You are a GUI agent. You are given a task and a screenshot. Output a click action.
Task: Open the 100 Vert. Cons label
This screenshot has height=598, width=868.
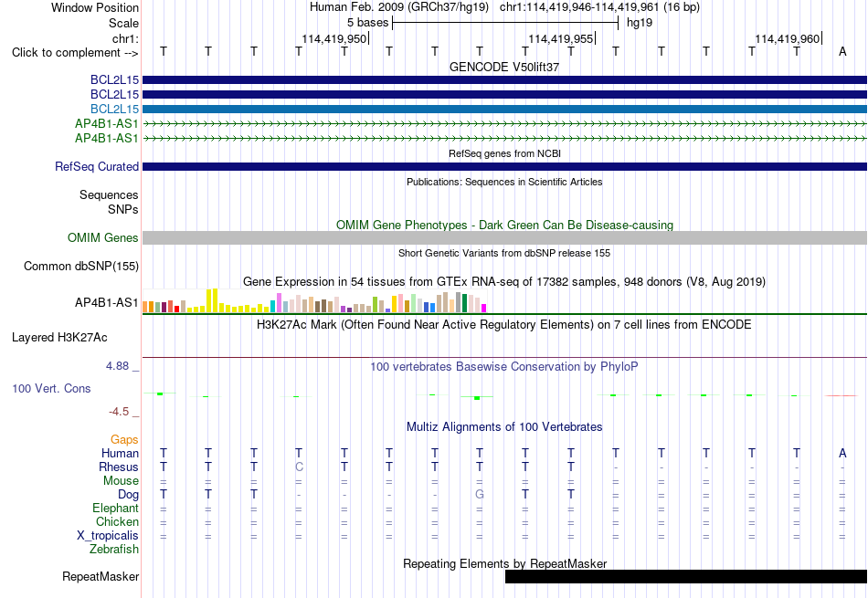click(x=51, y=388)
